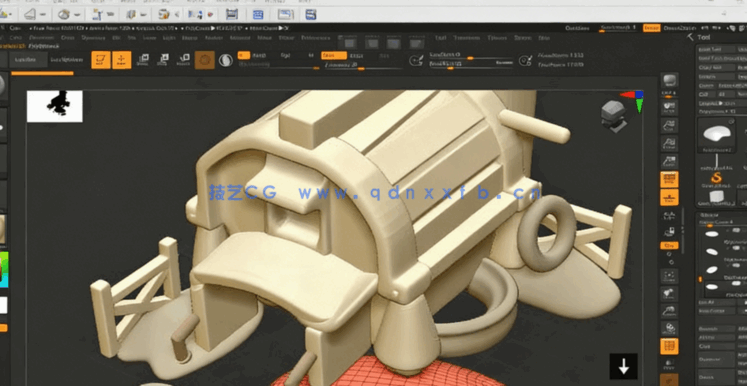Image resolution: width=747 pixels, height=386 pixels.
Task: Open the Dynamics menu
Action: [x=93, y=38]
